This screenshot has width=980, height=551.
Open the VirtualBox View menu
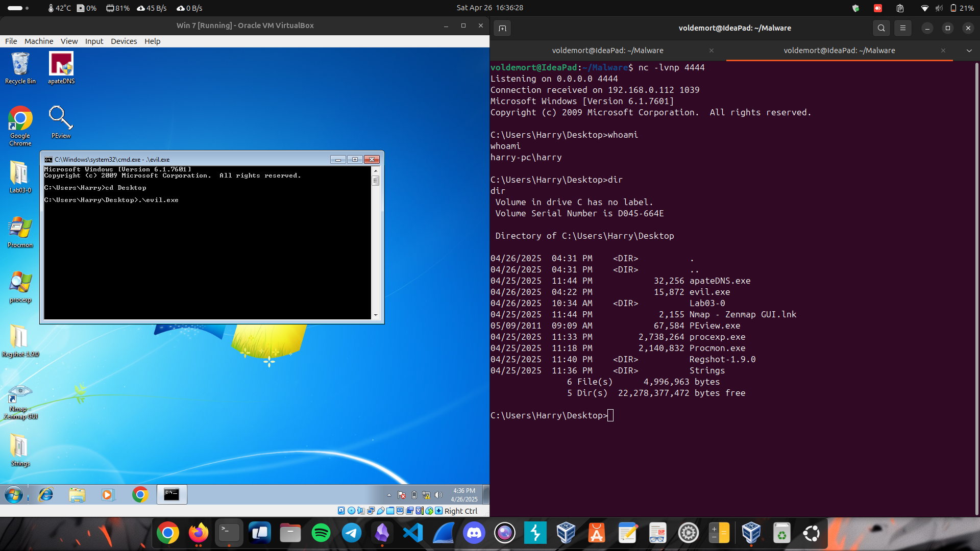(69, 41)
